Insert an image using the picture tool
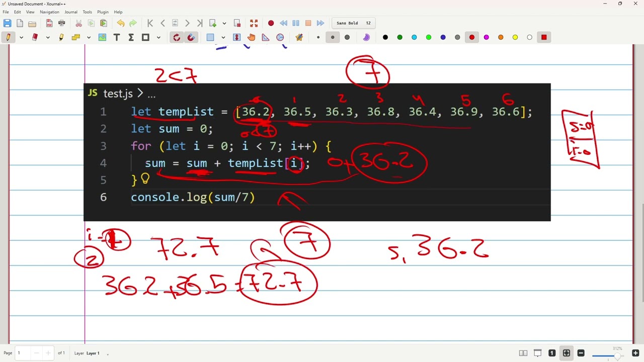The height and width of the screenshot is (362, 644). [102, 37]
